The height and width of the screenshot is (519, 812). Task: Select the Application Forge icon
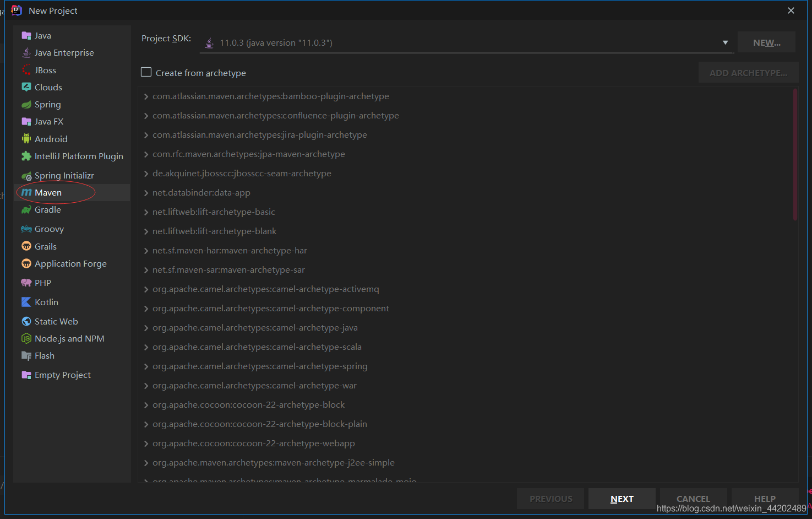26,264
